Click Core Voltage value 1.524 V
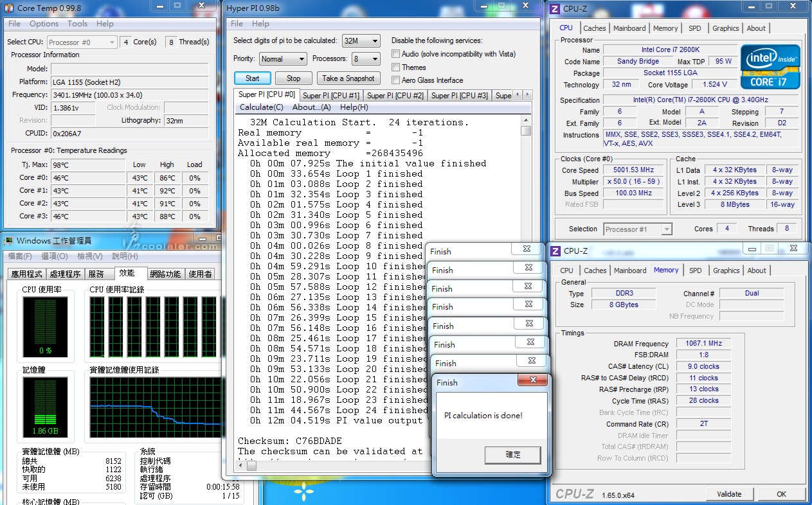The image size is (812, 505). tap(715, 85)
